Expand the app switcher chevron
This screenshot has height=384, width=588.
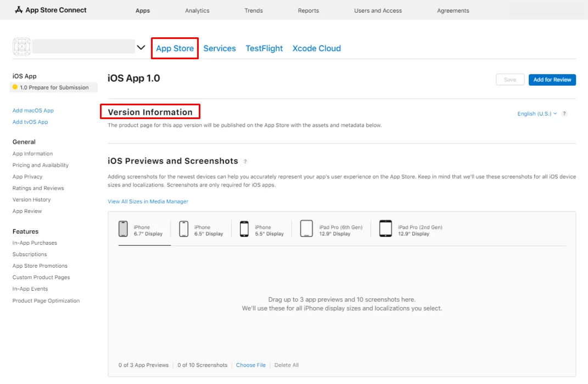(141, 48)
